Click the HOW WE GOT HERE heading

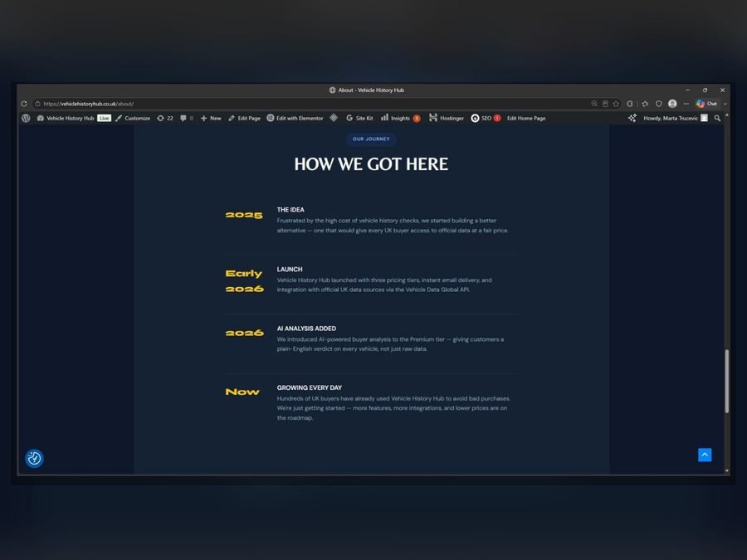point(371,163)
